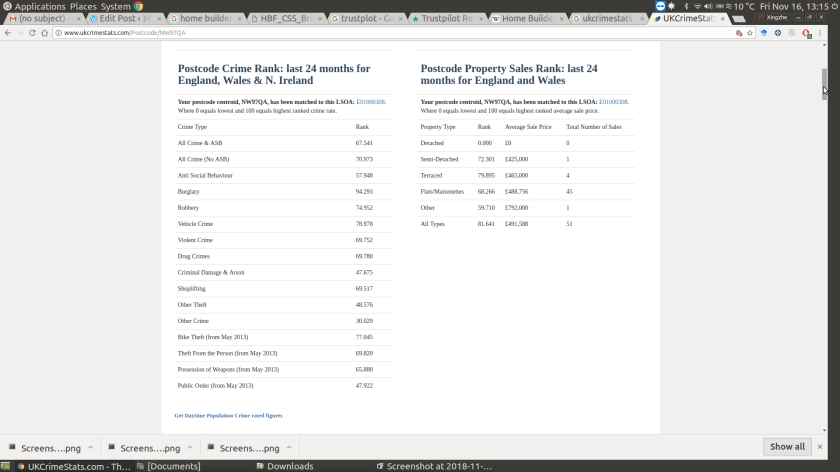Click the Semi-Detached property type label

click(439, 160)
